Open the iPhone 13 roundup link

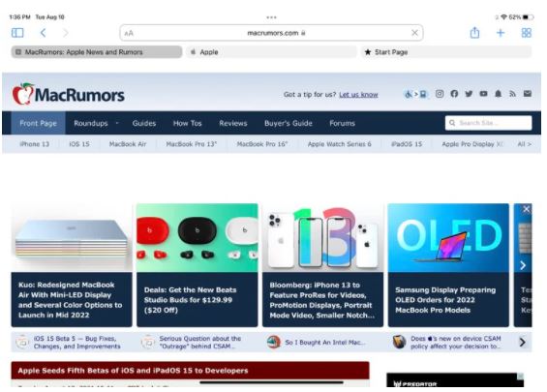[34, 144]
